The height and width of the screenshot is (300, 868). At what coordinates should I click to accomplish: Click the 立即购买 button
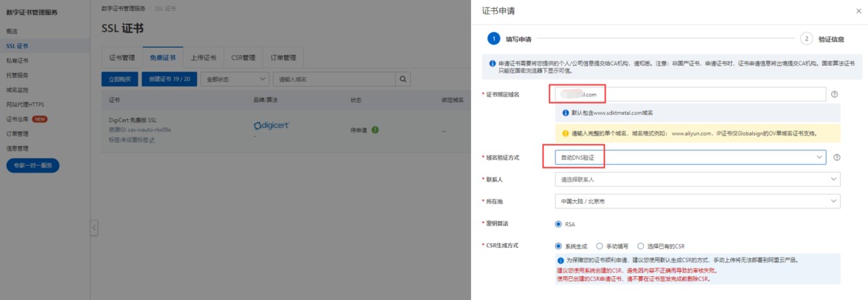(120, 79)
